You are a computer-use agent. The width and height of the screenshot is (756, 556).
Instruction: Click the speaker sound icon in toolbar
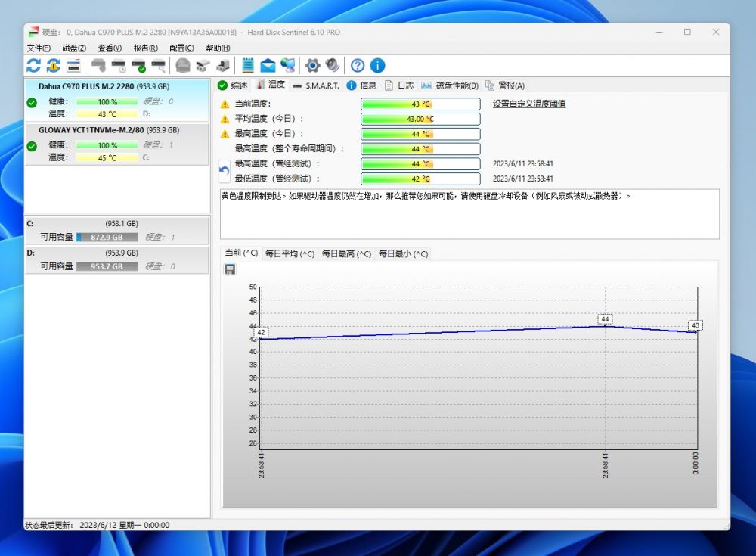click(x=332, y=65)
